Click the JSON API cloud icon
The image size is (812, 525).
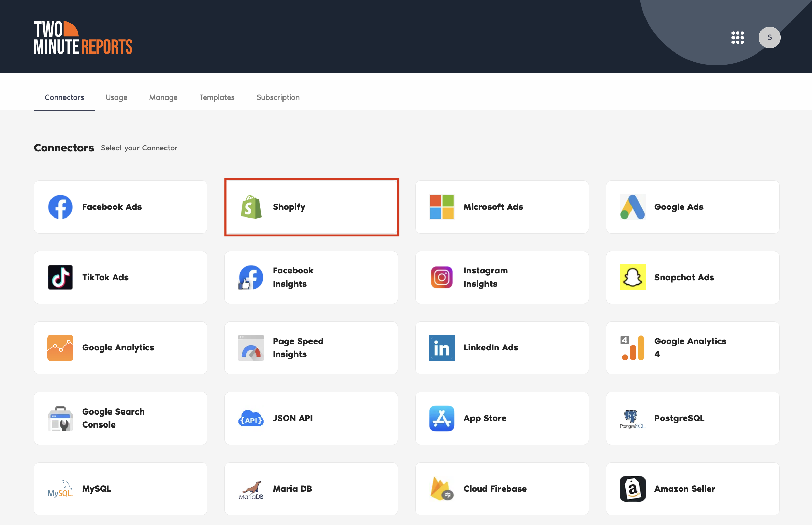tap(251, 418)
